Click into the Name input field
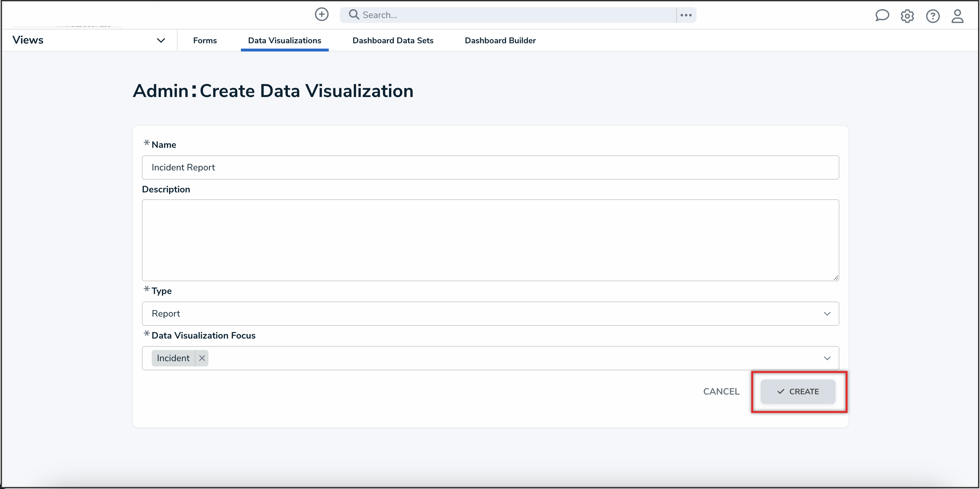The width and height of the screenshot is (980, 489). (x=490, y=167)
